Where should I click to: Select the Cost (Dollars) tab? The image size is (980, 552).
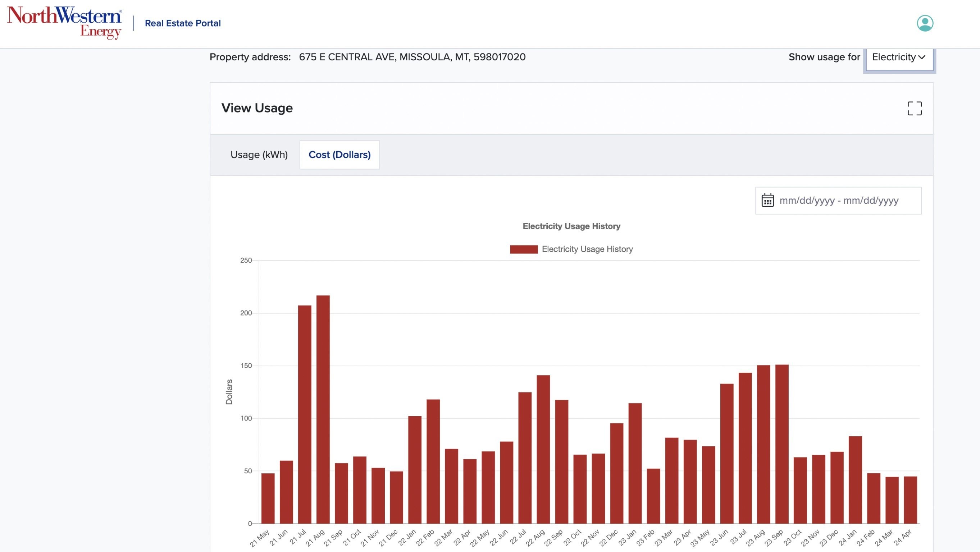pyautogui.click(x=339, y=155)
